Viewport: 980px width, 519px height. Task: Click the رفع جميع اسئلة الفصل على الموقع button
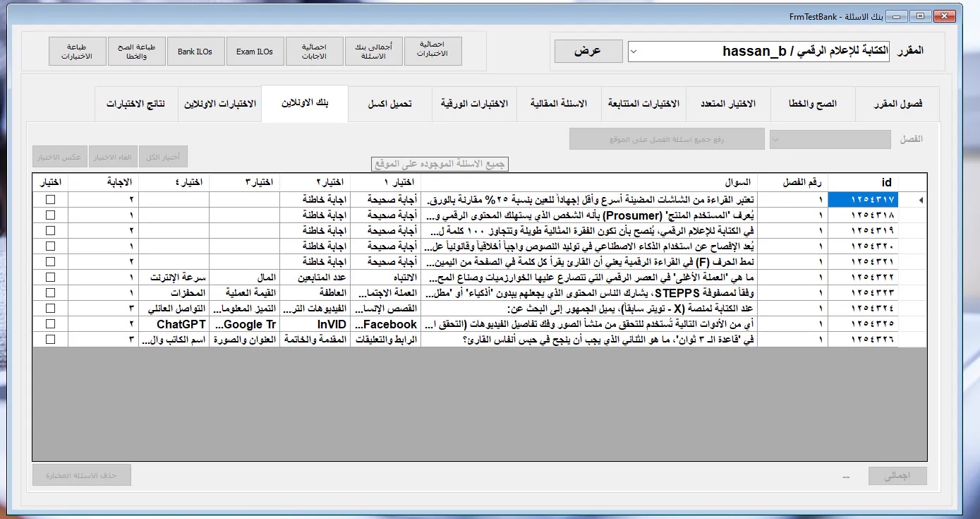[x=667, y=139]
